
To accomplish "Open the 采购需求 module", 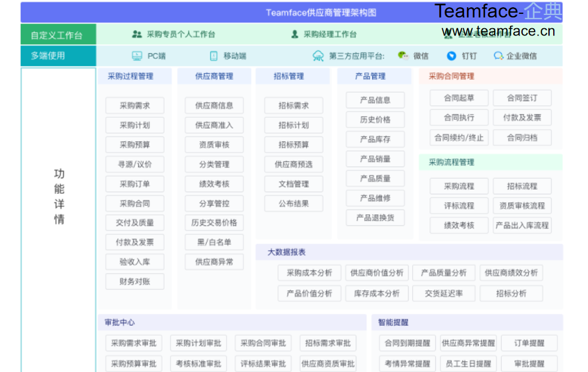I will pyautogui.click(x=135, y=106).
